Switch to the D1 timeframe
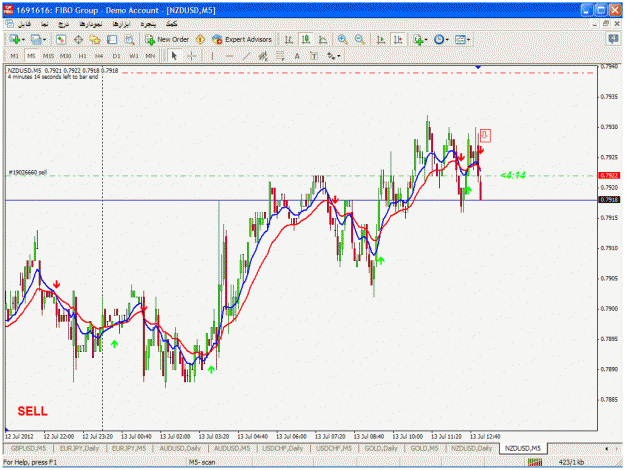 click(x=116, y=56)
